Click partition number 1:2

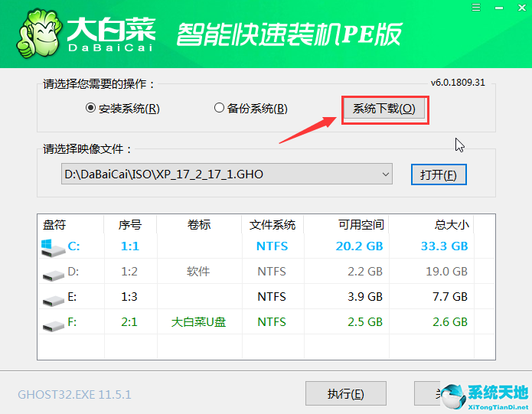[x=129, y=271]
